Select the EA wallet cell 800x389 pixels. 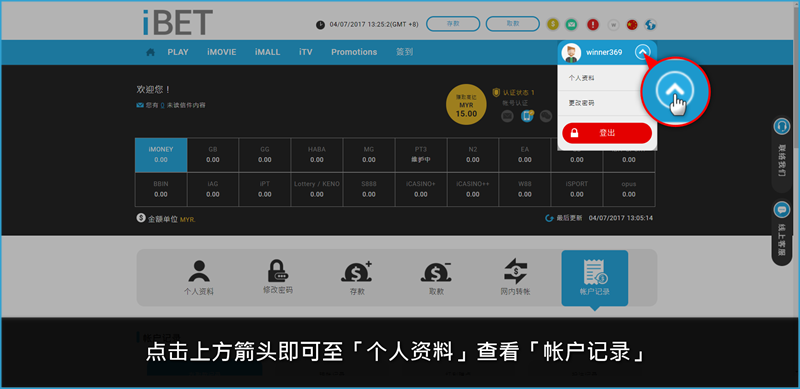(x=525, y=155)
